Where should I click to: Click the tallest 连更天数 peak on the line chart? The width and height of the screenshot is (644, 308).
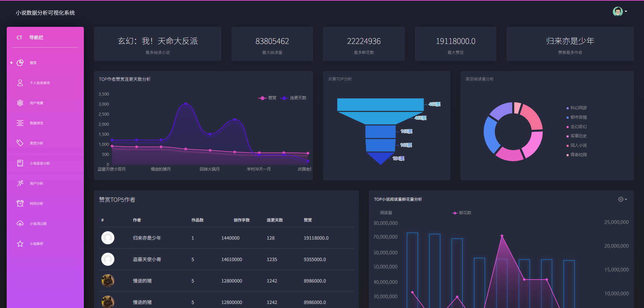(x=185, y=104)
